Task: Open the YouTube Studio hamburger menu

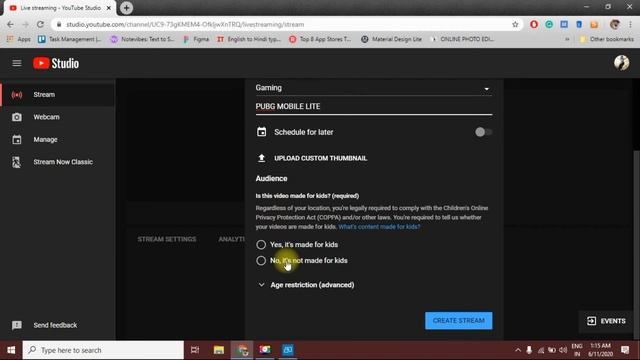Action: 17,63
